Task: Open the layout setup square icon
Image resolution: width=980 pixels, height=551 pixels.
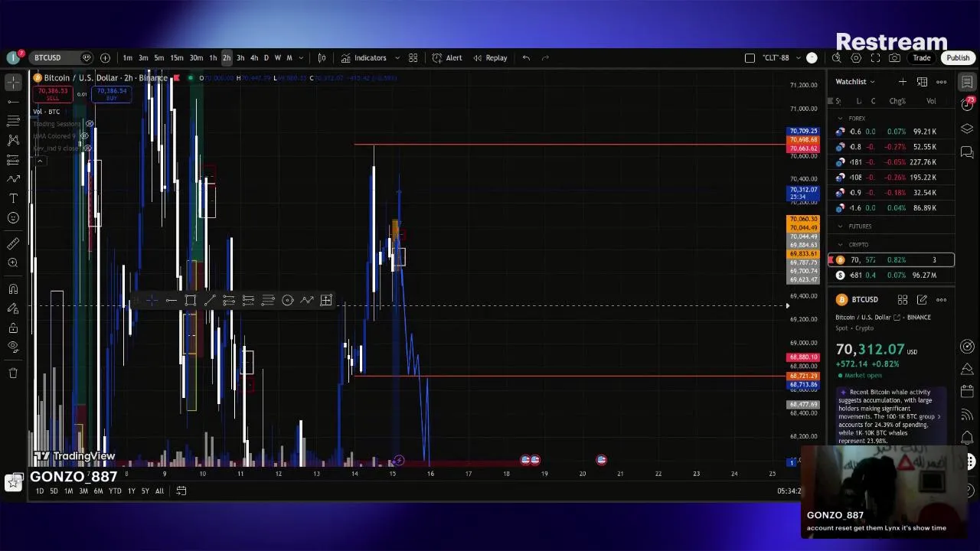Action: tap(750, 57)
